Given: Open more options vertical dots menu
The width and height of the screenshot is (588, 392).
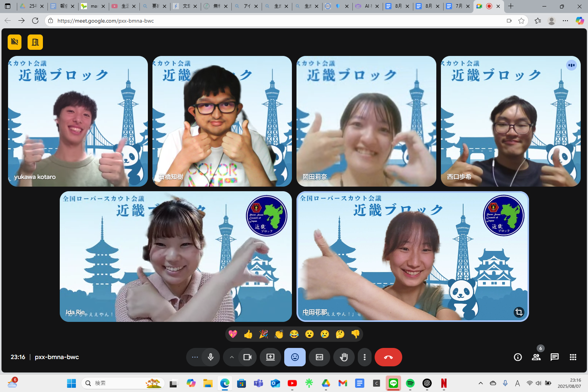Looking at the screenshot, I should [364, 357].
